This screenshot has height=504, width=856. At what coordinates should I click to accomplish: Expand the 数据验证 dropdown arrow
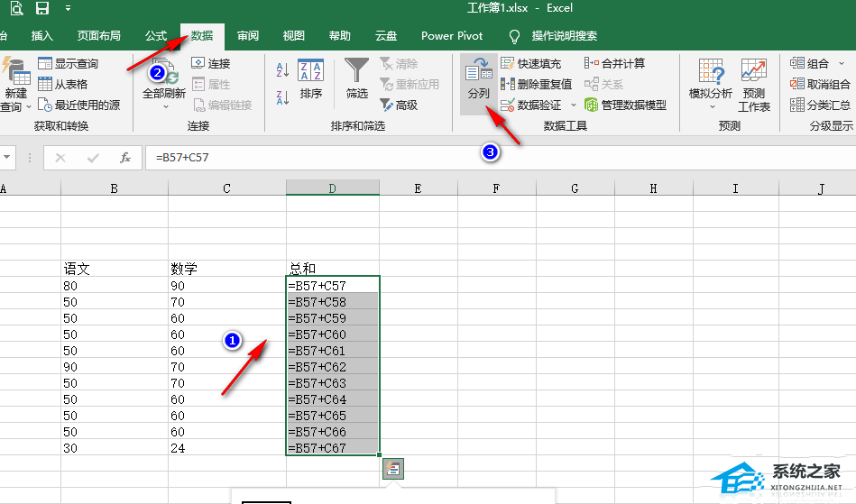pyautogui.click(x=574, y=105)
